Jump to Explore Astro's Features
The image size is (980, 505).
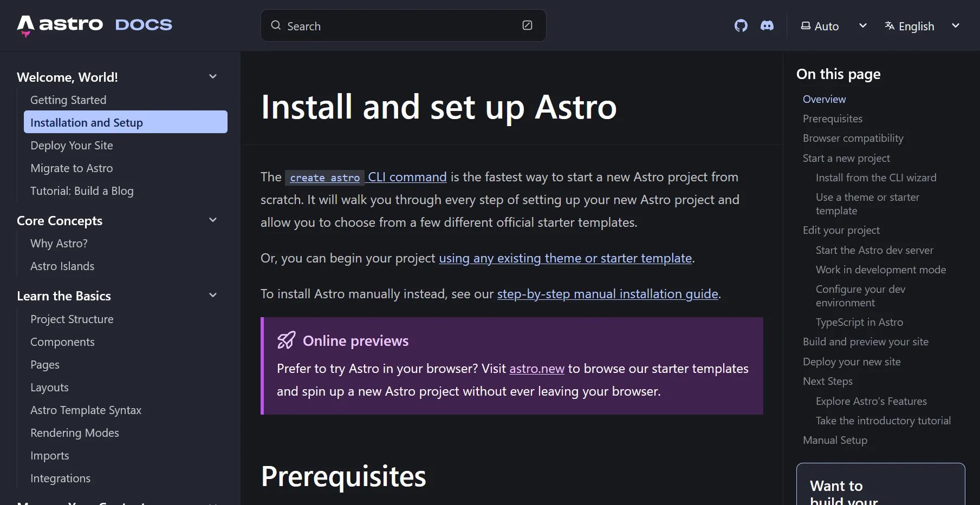pos(871,401)
